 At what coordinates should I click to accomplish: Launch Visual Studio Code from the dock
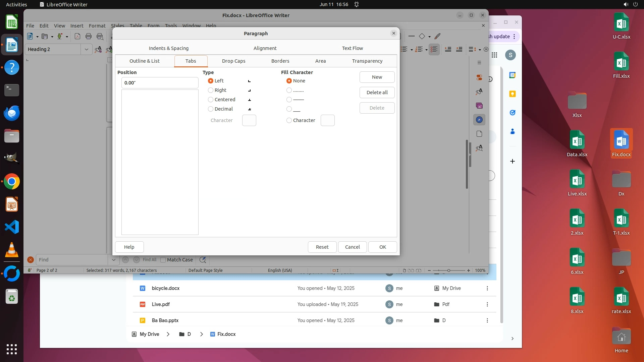tap(12, 227)
